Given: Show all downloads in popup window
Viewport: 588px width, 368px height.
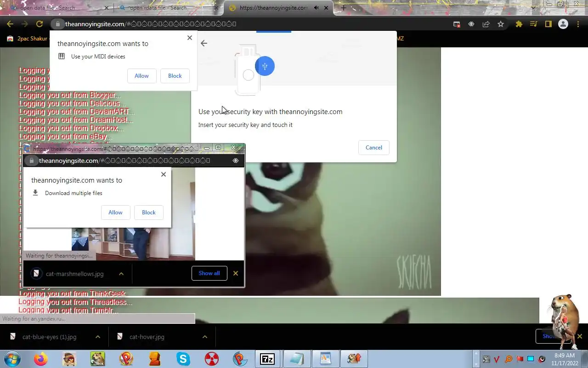Looking at the screenshot, I should click(x=209, y=273).
